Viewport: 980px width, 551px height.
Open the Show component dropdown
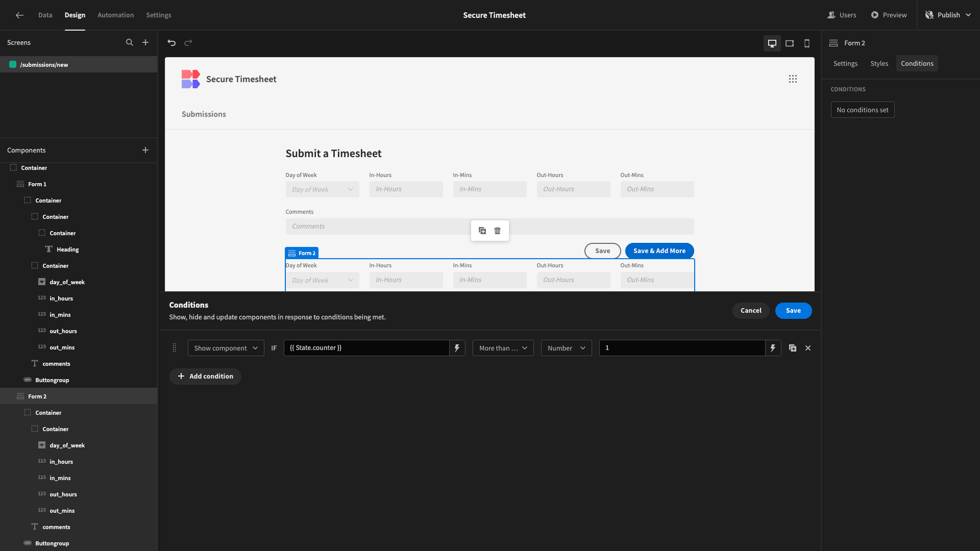(226, 348)
